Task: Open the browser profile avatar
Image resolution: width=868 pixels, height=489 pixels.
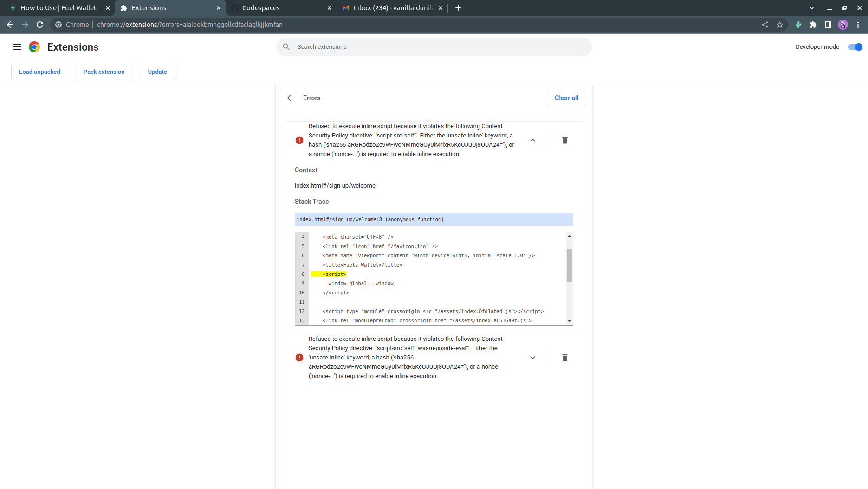Action: (x=842, y=25)
